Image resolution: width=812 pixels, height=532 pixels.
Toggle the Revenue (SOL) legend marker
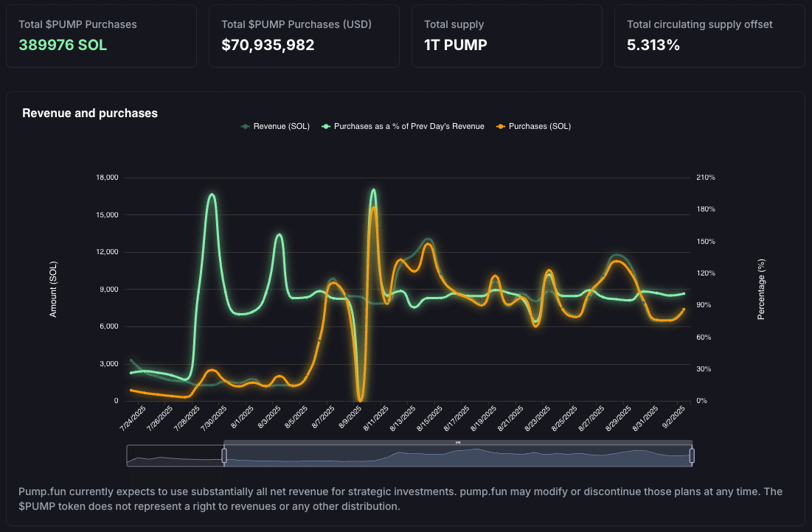[x=246, y=126]
